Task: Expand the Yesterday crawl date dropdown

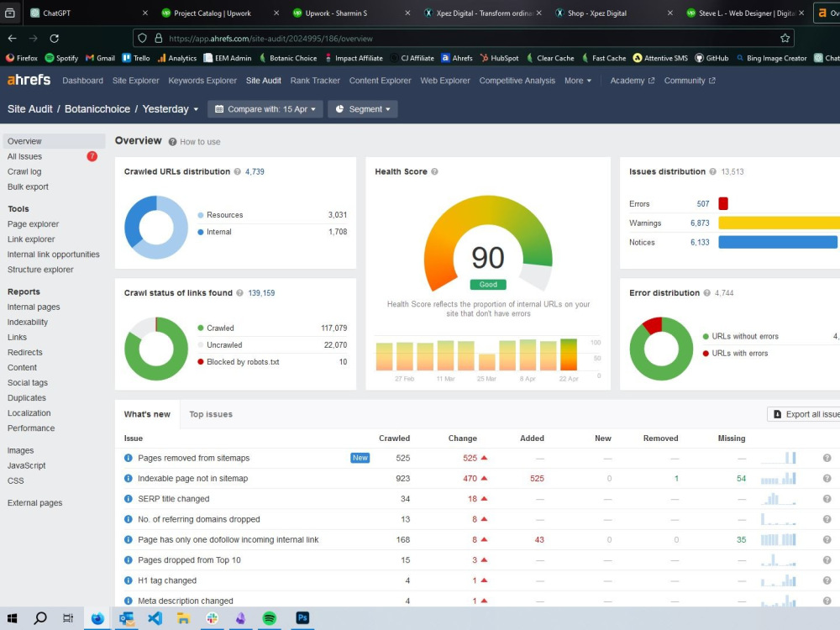Action: click(171, 109)
